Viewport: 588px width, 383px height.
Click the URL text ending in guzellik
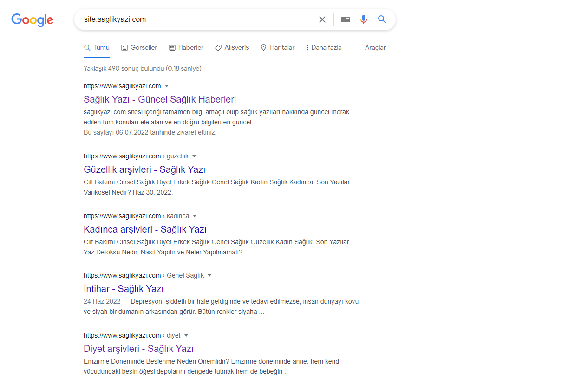point(136,156)
